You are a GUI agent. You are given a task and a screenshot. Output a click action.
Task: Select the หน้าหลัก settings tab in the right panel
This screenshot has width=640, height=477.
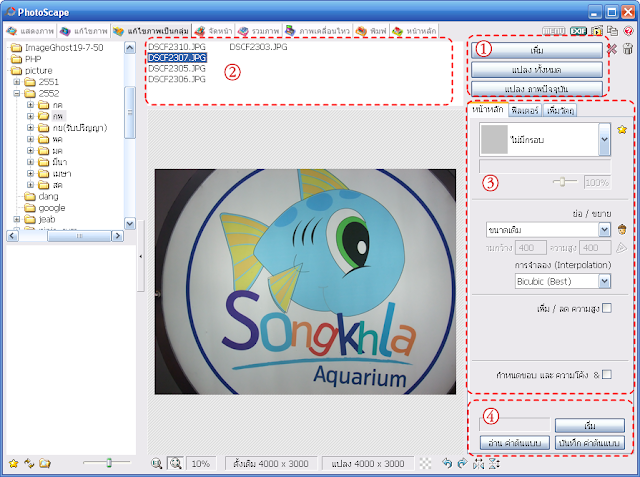[488, 109]
